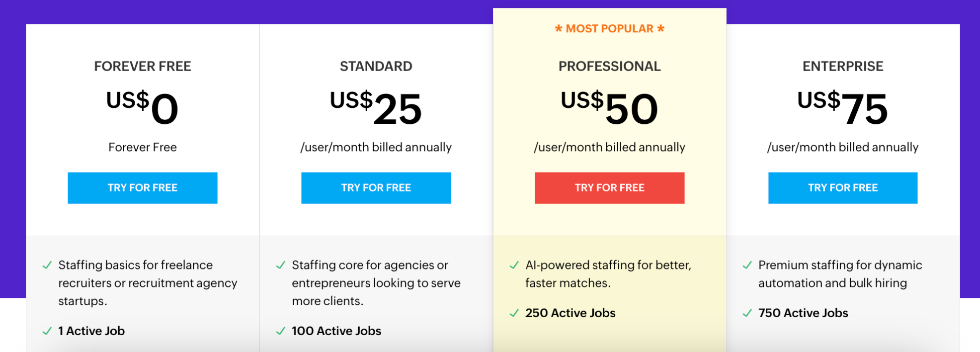Image resolution: width=980 pixels, height=352 pixels.
Task: Select the ENTERPRISE plan heading
Action: tap(842, 66)
